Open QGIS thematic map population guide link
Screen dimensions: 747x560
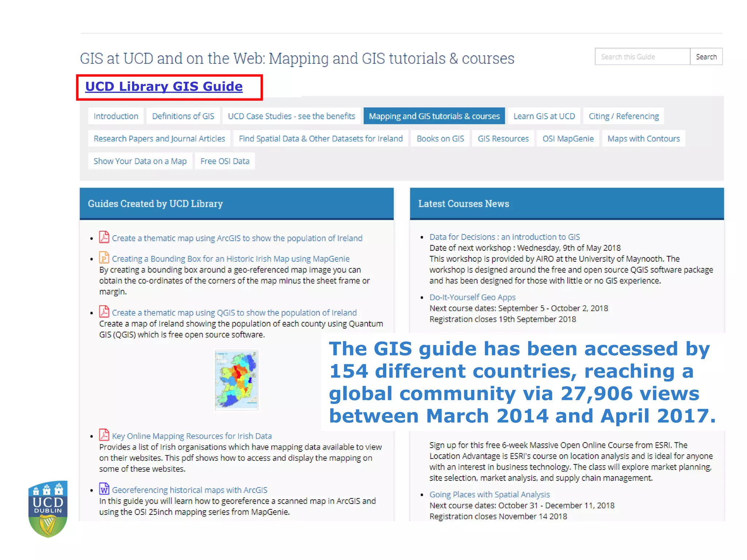[234, 312]
